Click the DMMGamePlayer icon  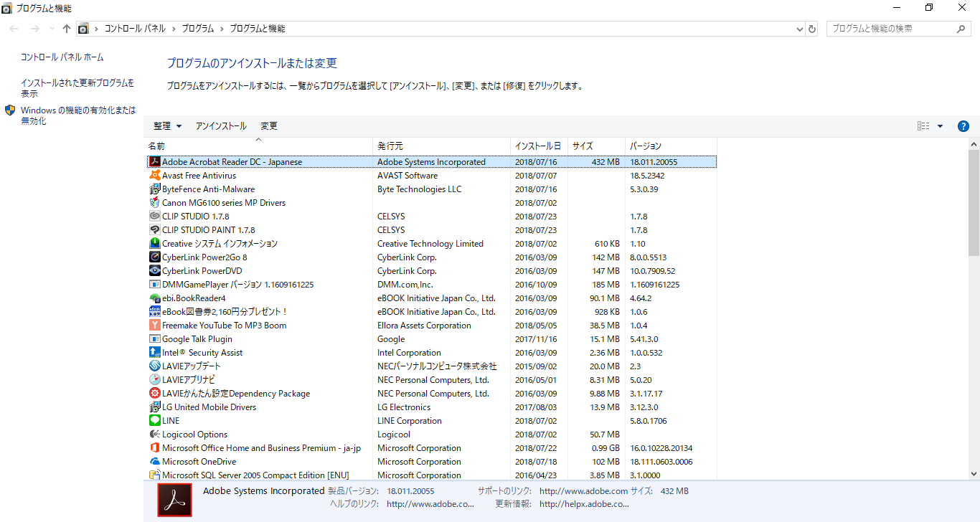154,285
